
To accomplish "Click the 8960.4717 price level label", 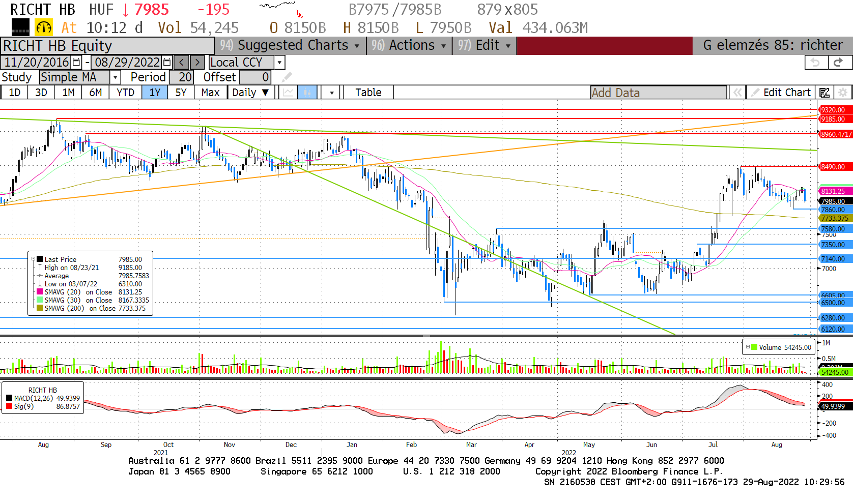I will pos(836,134).
